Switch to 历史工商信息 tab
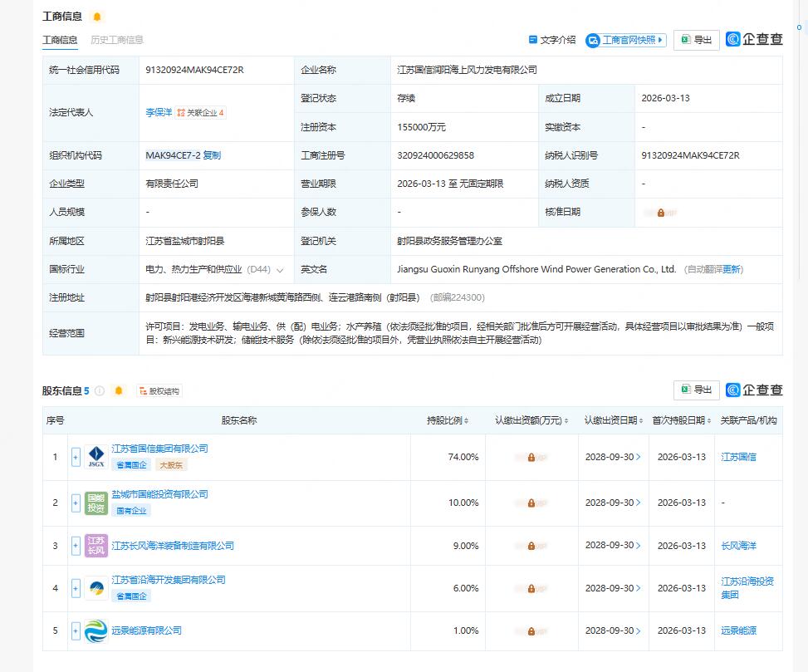This screenshot has width=808, height=672. coord(116,40)
